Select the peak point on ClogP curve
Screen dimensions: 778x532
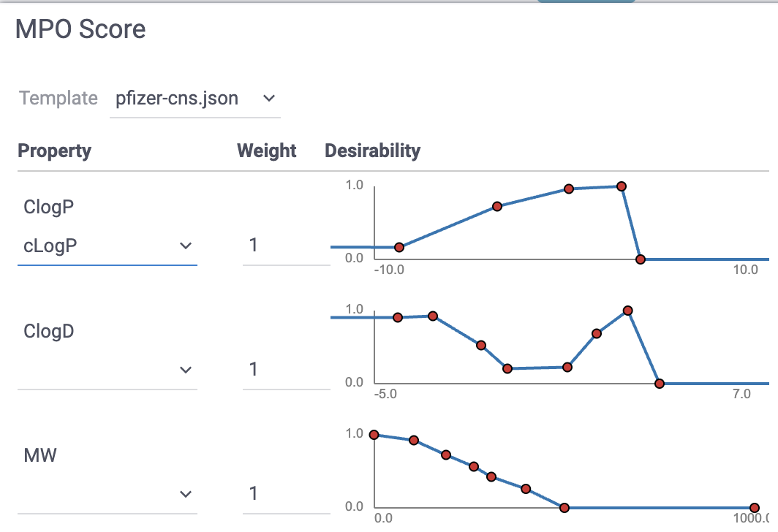click(x=622, y=186)
